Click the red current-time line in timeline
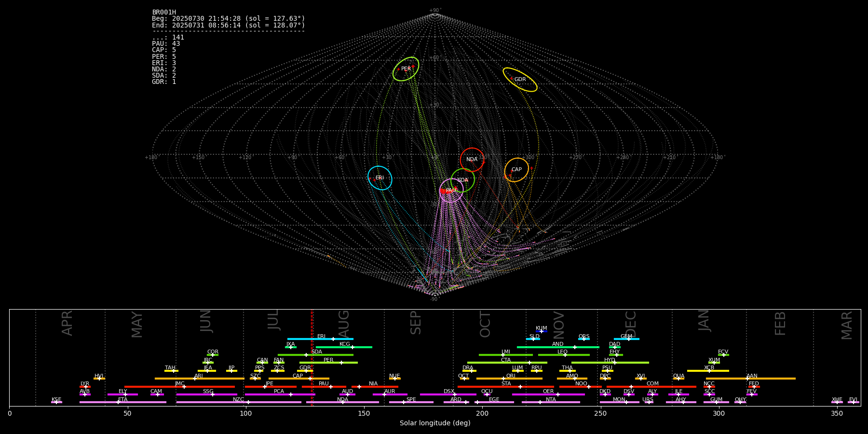Image resolution: width=868 pixels, height=434 pixels. (312, 357)
